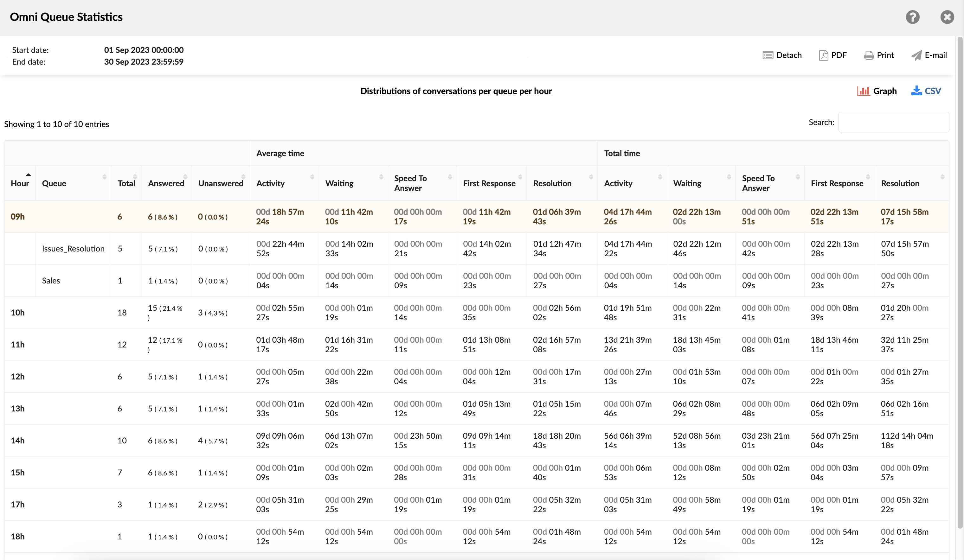Viewport: 964px width, 560px height.
Task: Click the Print printer icon
Action: [868, 55]
